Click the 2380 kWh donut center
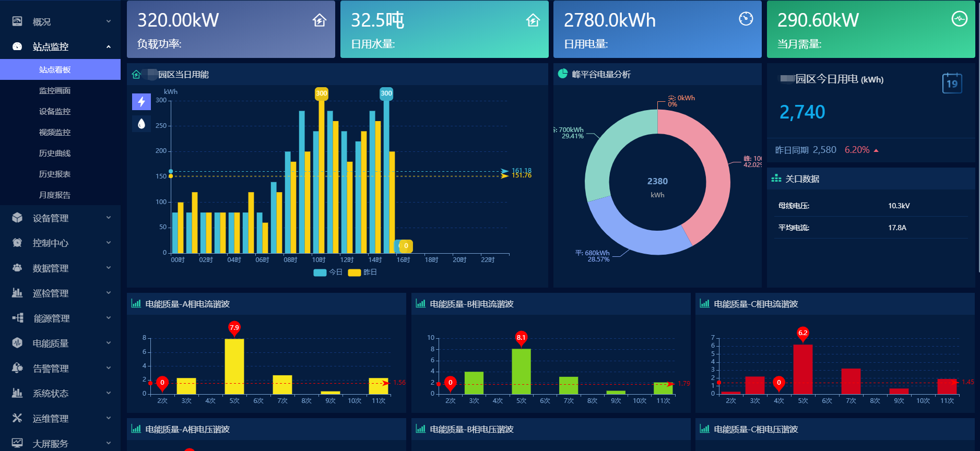This screenshot has height=451, width=980. 657,187
